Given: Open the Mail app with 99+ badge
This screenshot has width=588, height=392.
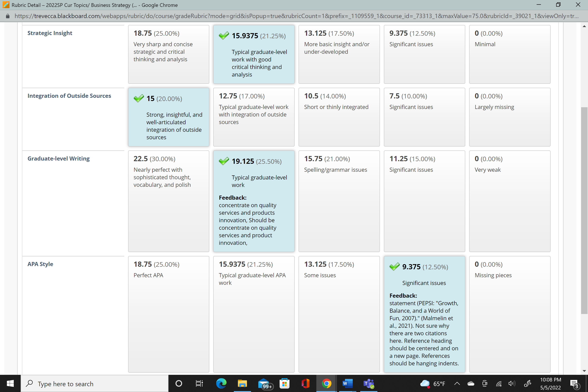Looking at the screenshot, I should [264, 383].
